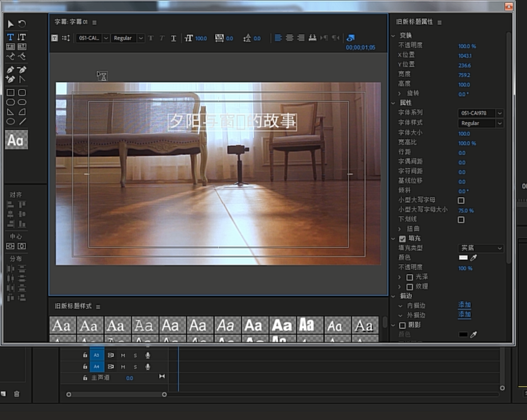Click the white fill color swatch
This screenshot has height=420, width=527.
click(x=463, y=258)
